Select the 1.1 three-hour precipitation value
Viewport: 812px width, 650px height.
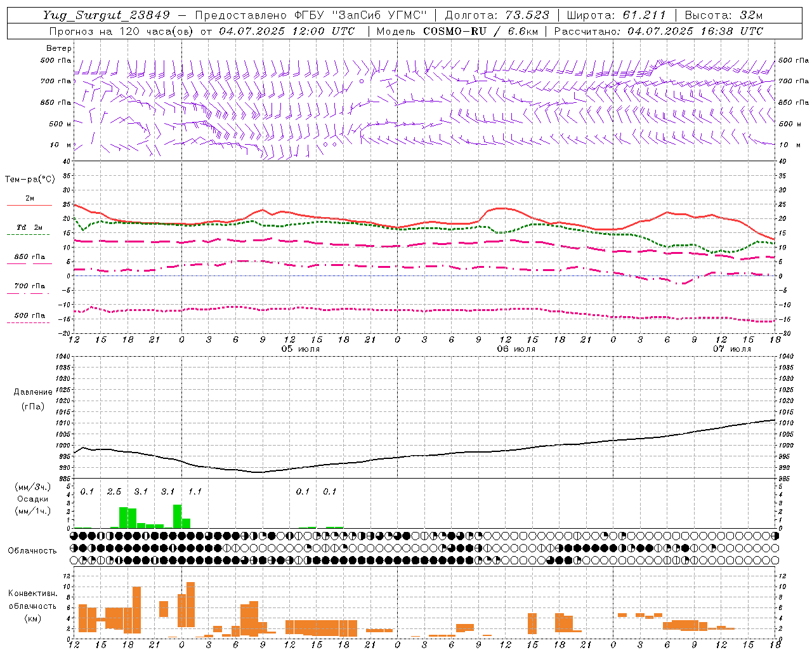click(195, 491)
